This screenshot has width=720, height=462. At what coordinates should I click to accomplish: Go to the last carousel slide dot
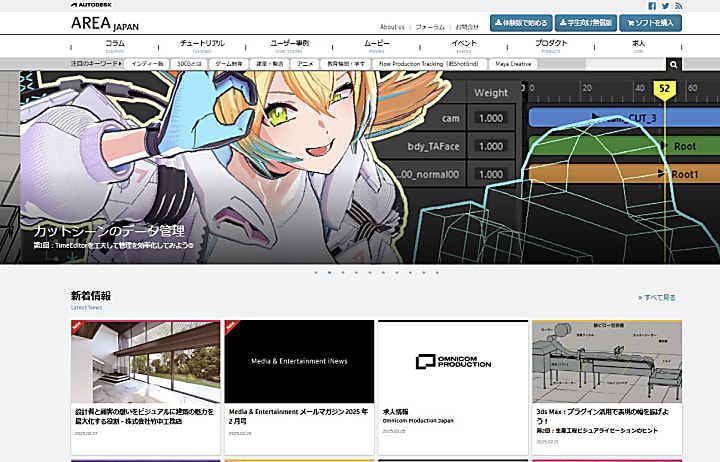[x=437, y=272]
